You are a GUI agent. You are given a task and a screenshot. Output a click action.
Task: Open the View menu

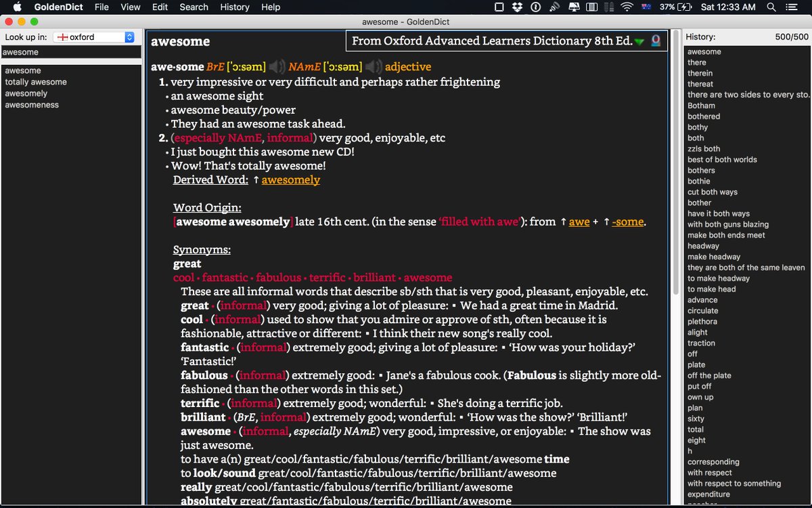tap(131, 7)
